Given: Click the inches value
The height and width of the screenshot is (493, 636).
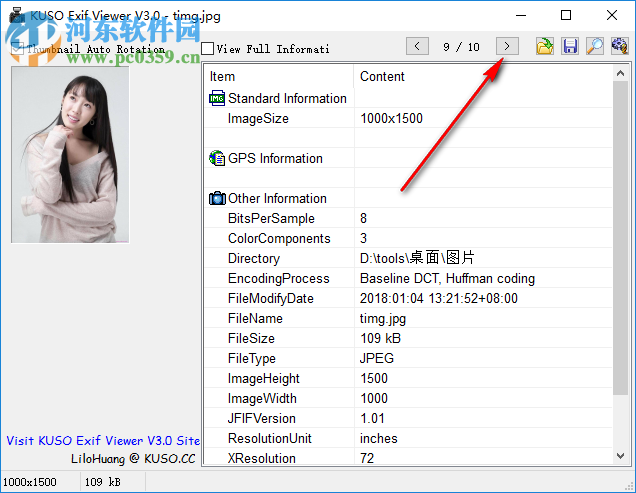Looking at the screenshot, I should 379,438.
